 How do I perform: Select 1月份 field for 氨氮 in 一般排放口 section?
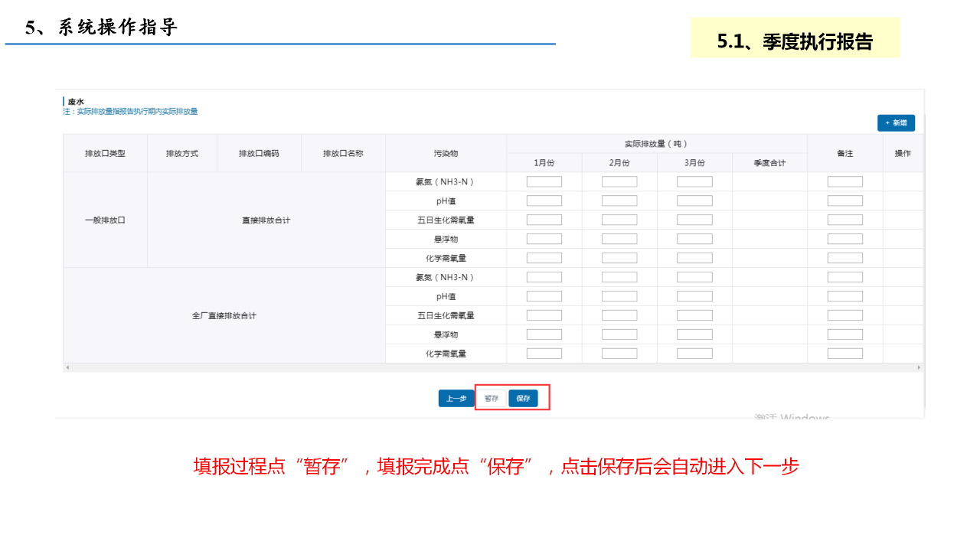(544, 182)
